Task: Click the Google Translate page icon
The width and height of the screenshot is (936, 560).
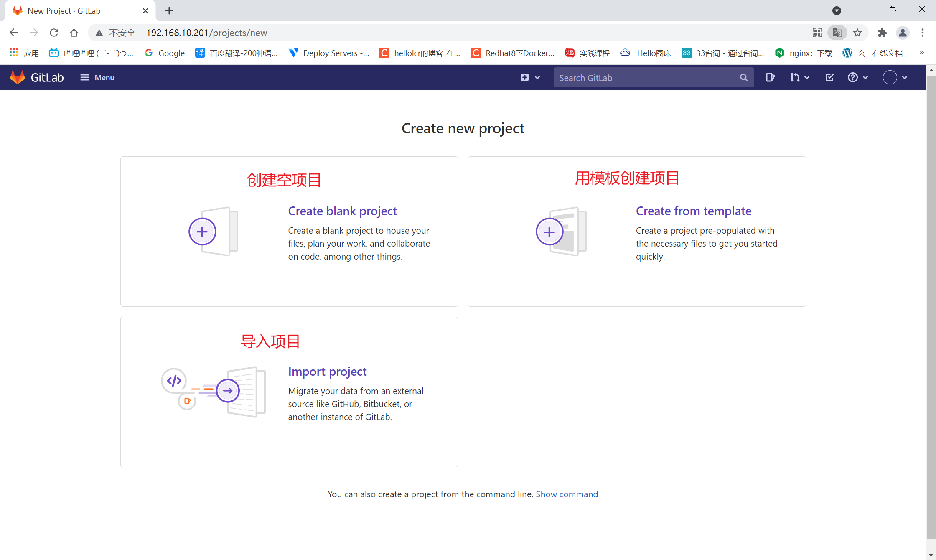Action: coord(837,33)
